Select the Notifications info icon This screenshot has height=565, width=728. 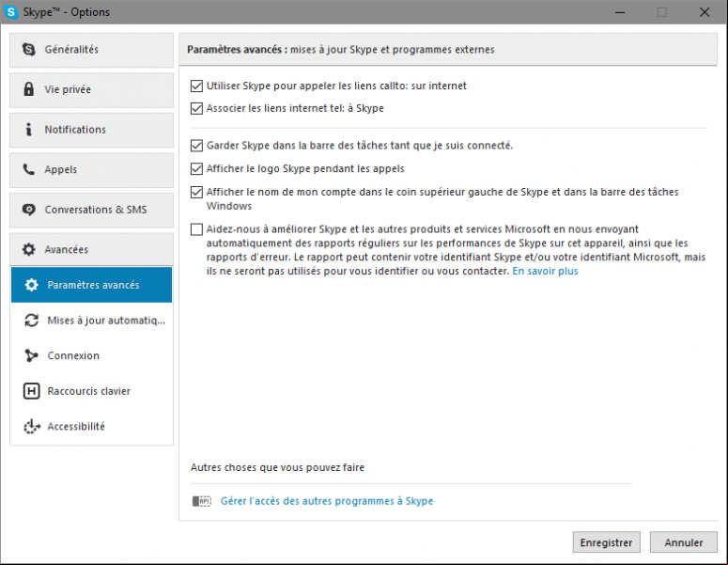(29, 129)
